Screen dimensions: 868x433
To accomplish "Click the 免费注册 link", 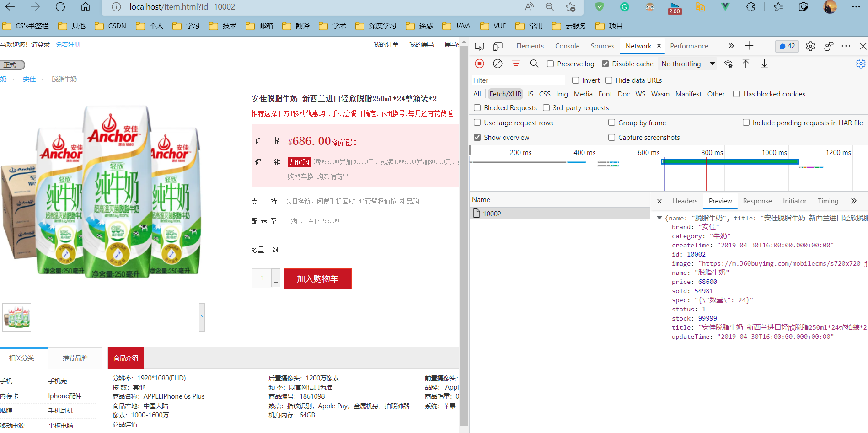I will (x=68, y=44).
